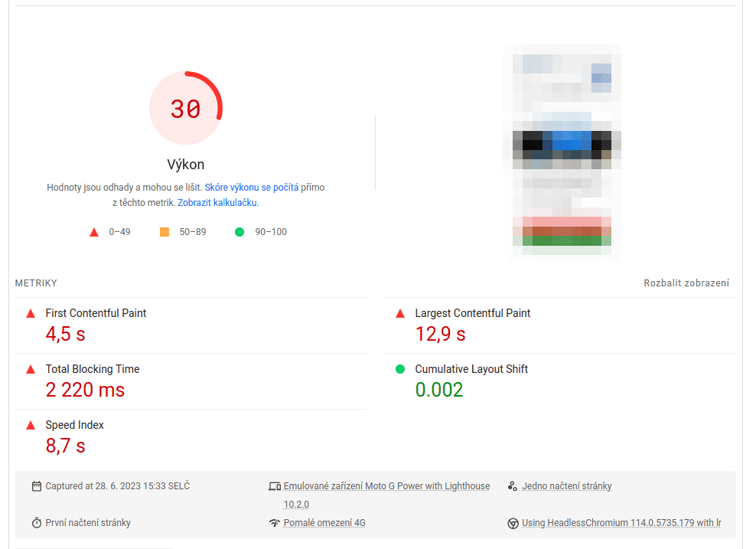Viewport: 756px width, 549px height.
Task: Click the red triangle beside Total Blocking Time
Action: click(x=31, y=370)
